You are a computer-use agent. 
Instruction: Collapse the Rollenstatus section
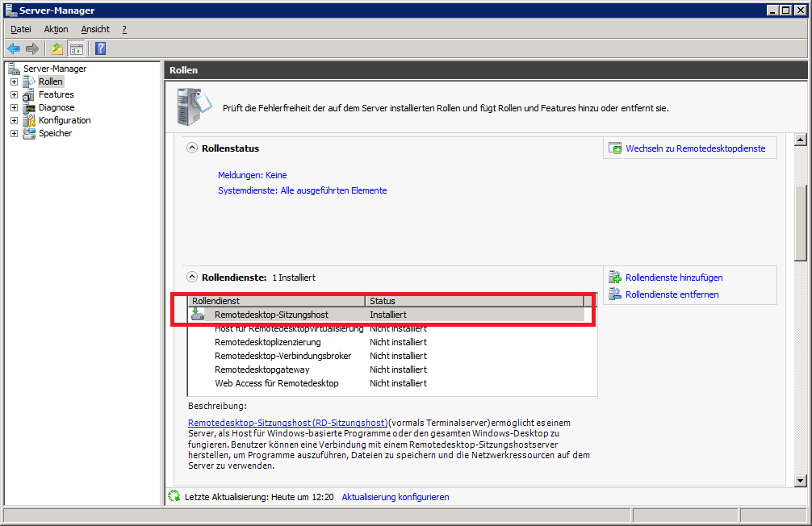(192, 148)
